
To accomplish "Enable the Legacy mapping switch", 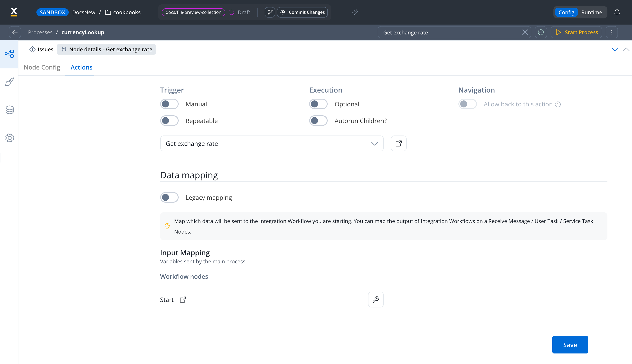I will click(x=169, y=198).
